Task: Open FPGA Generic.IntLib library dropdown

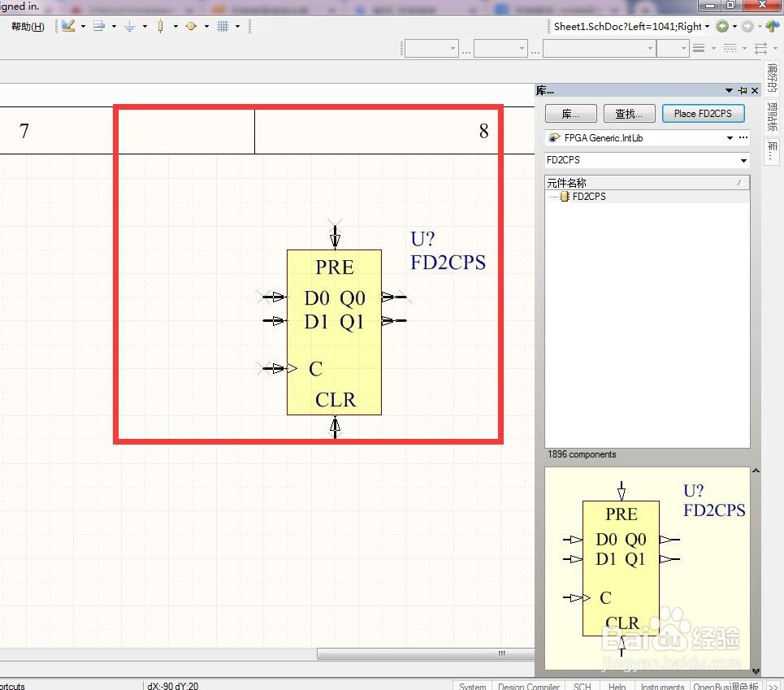Action: 730,137
